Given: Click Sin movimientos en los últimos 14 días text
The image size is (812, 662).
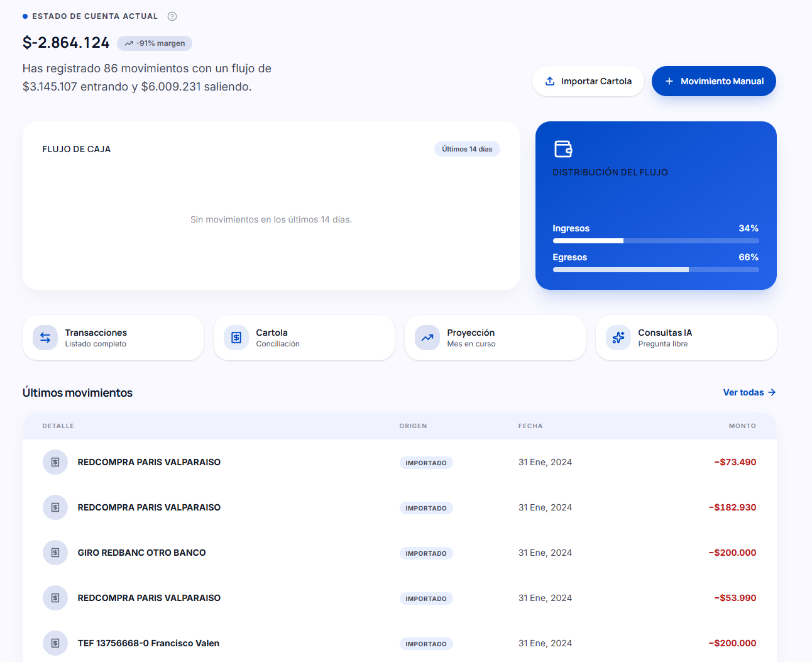Looking at the screenshot, I should [272, 219].
